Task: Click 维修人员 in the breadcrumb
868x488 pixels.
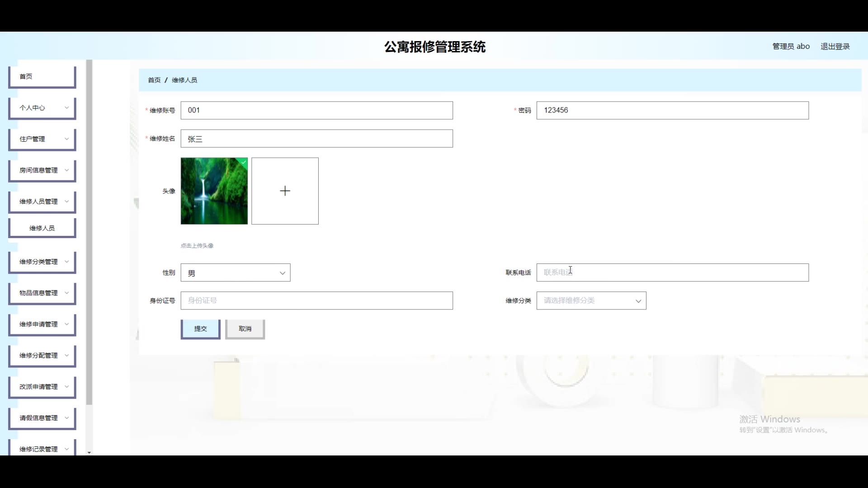Action: [184, 80]
